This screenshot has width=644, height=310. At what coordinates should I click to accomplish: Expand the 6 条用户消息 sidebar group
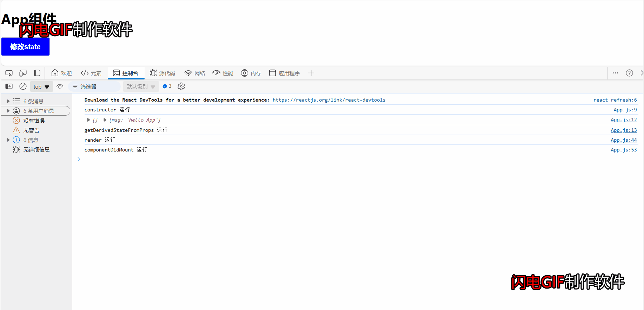point(8,111)
